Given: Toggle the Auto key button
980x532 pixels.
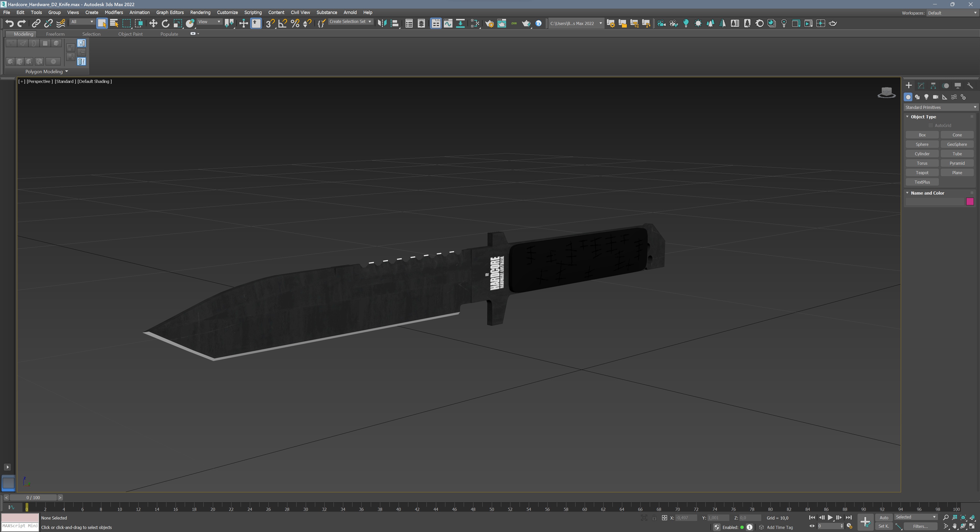Looking at the screenshot, I should click(x=884, y=517).
